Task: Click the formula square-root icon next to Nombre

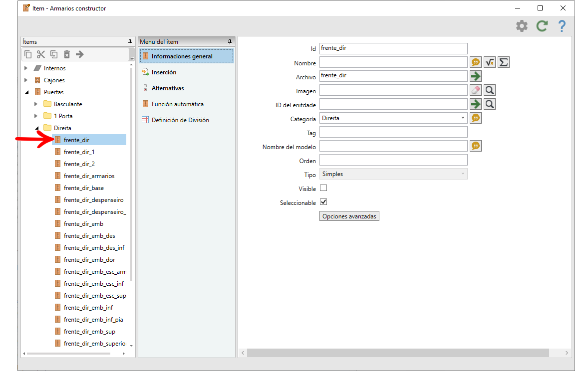Action: 489,62
